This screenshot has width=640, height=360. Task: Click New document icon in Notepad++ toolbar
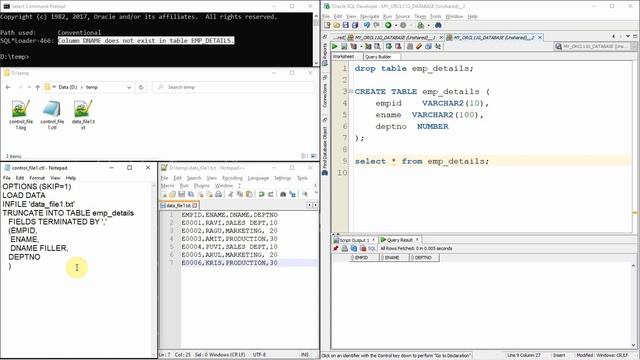coord(164,194)
